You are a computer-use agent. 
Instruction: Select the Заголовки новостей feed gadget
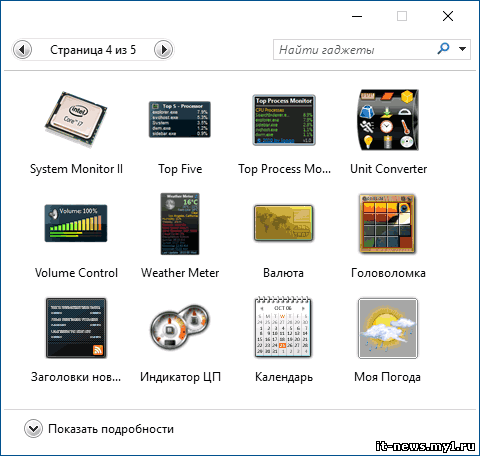[76, 328]
